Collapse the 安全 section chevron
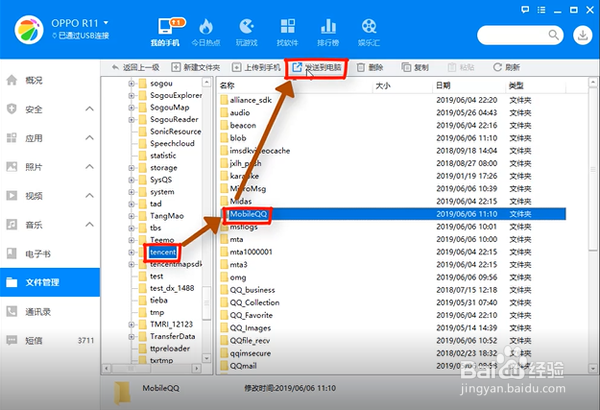600x410 pixels. [x=89, y=109]
